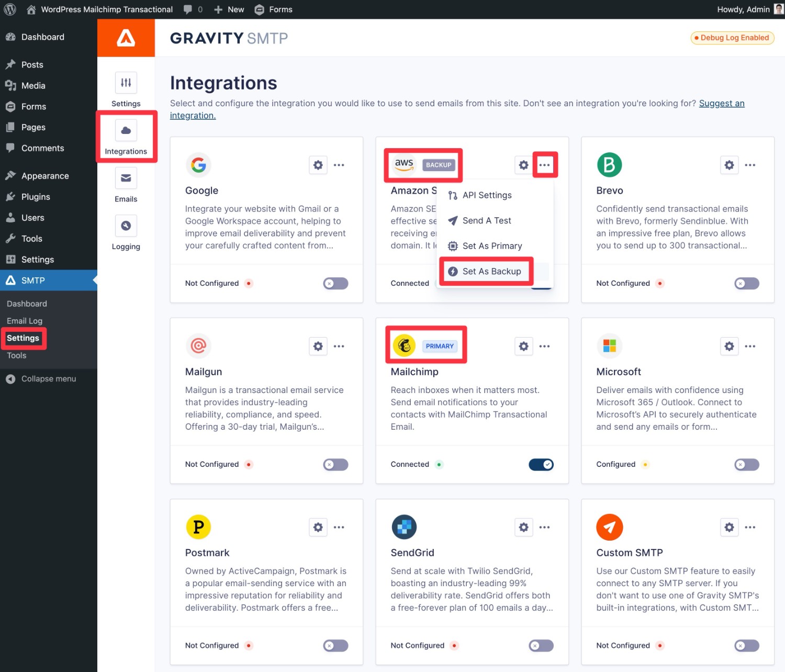Open Custom SMTP card three-dot menu
Image resolution: width=785 pixels, height=672 pixels.
click(x=750, y=528)
